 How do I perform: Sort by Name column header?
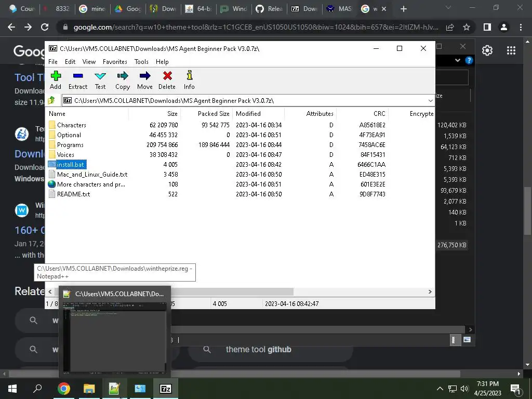[x=87, y=114]
